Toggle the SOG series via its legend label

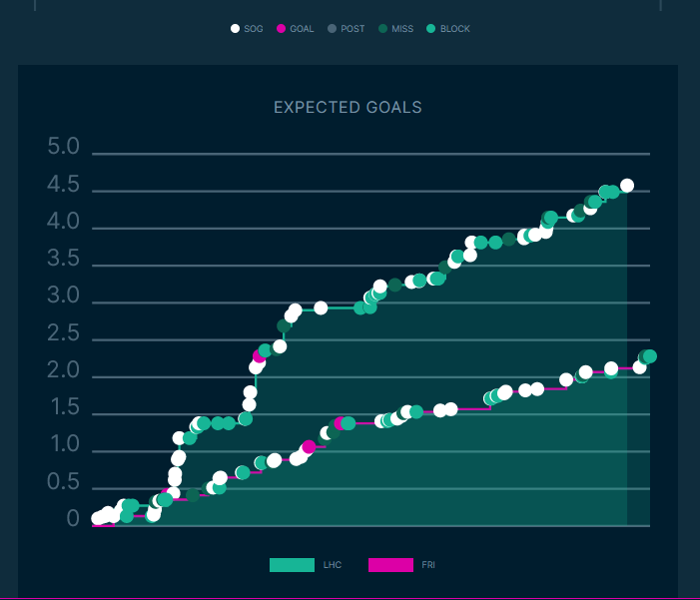point(254,29)
